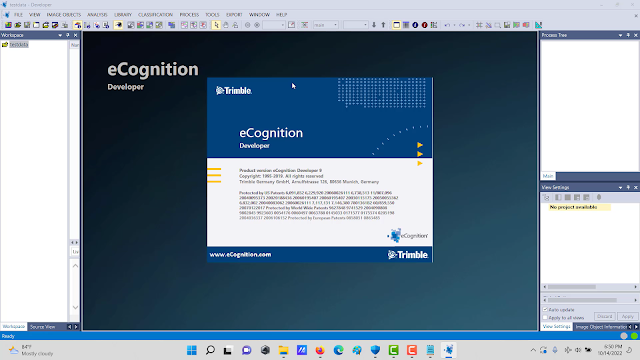Image resolution: width=640 pixels, height=360 pixels.
Task: Switch to the Image Object Information tab
Action: pos(600,327)
